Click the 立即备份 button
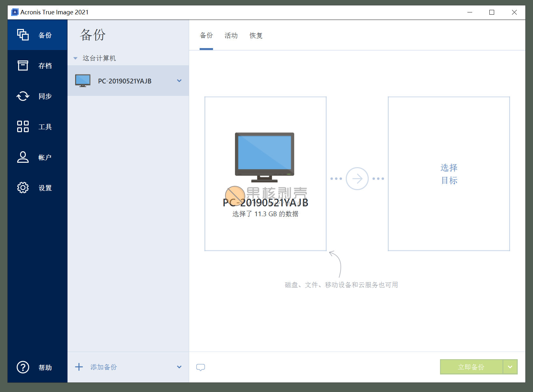This screenshot has width=533, height=392. click(471, 367)
